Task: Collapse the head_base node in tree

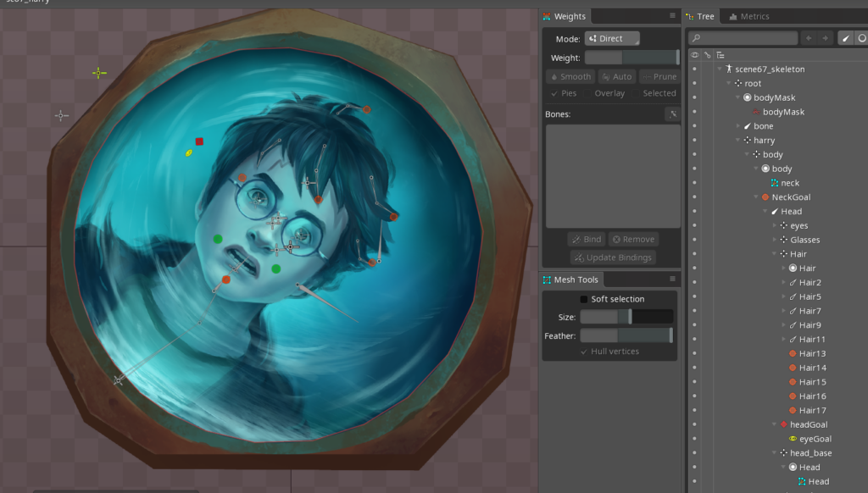Action: click(x=775, y=452)
